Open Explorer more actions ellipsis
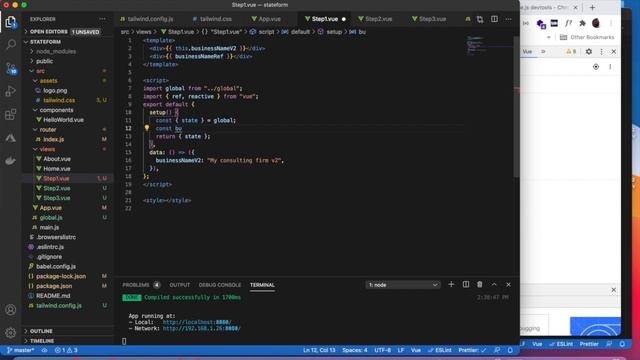The width and height of the screenshot is (640, 360). click(102, 19)
